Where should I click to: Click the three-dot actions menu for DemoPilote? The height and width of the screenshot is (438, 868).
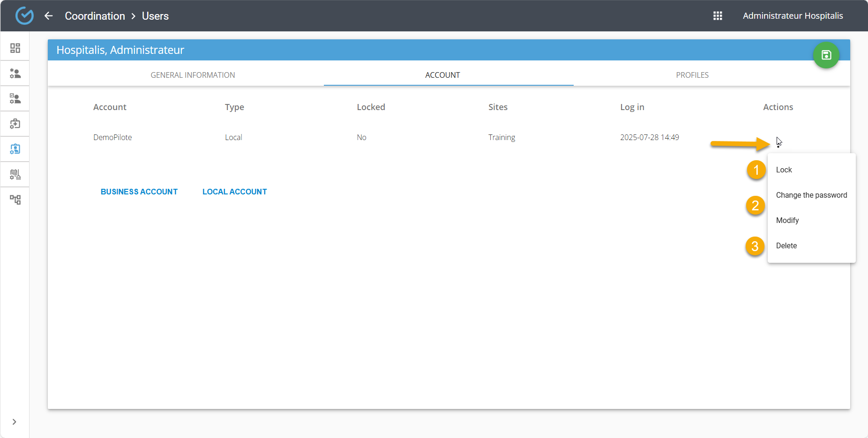coord(778,143)
